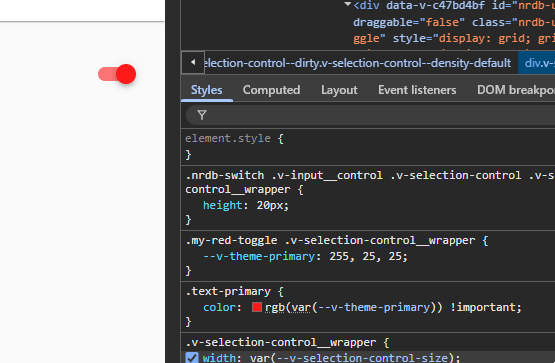The width and height of the screenshot is (555, 363).
Task: Collapse the div element tree arrow
Action: click(x=348, y=5)
